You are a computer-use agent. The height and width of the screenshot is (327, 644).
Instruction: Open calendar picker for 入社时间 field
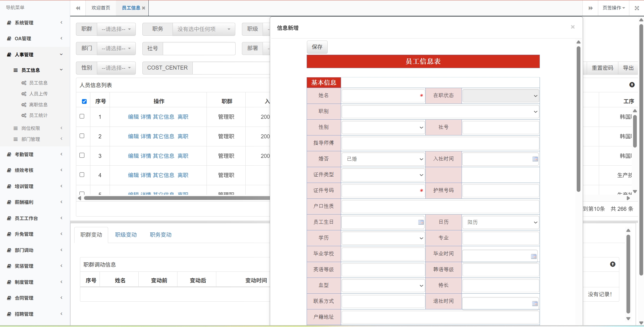point(535,158)
